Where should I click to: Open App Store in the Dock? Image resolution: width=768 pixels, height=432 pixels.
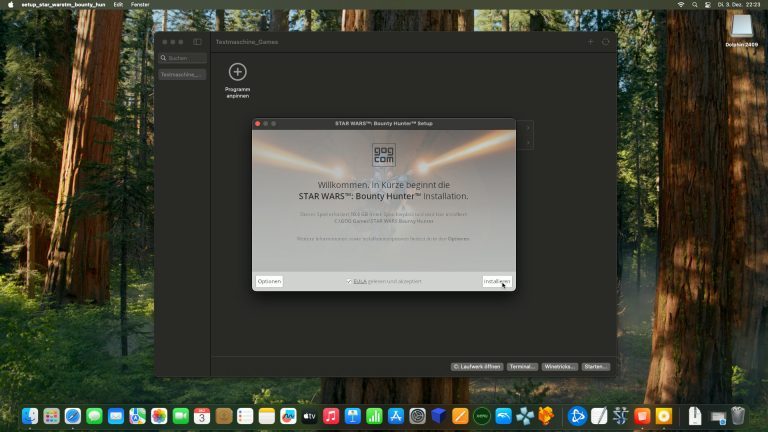[396, 416]
